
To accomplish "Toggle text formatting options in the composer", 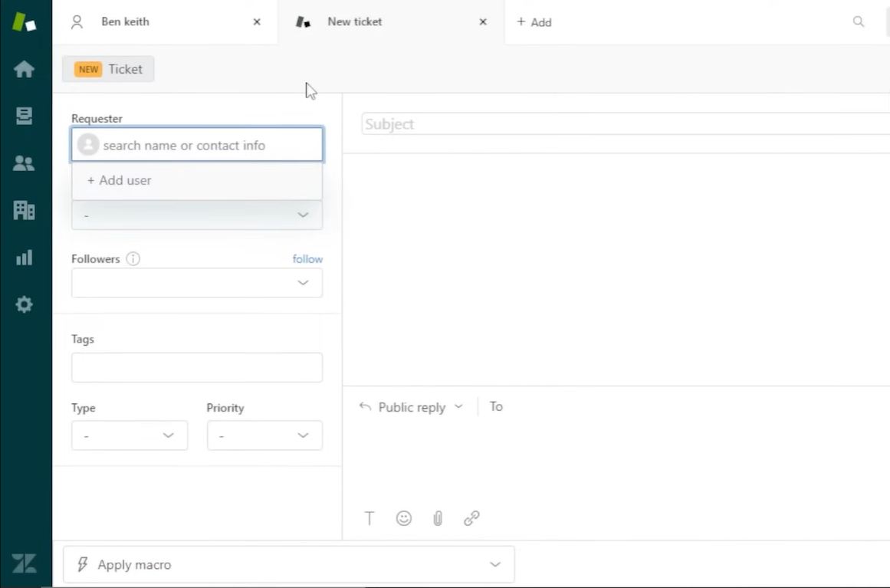I will (369, 518).
